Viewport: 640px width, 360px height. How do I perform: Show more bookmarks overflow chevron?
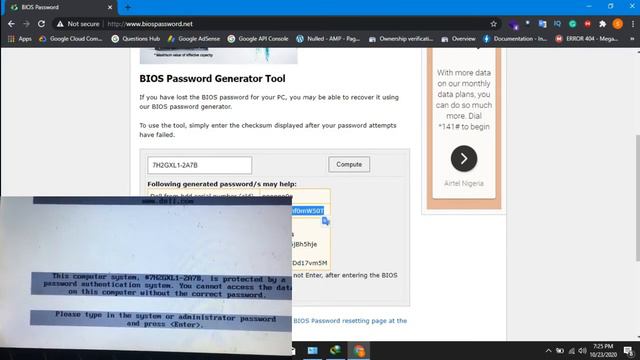coord(632,39)
